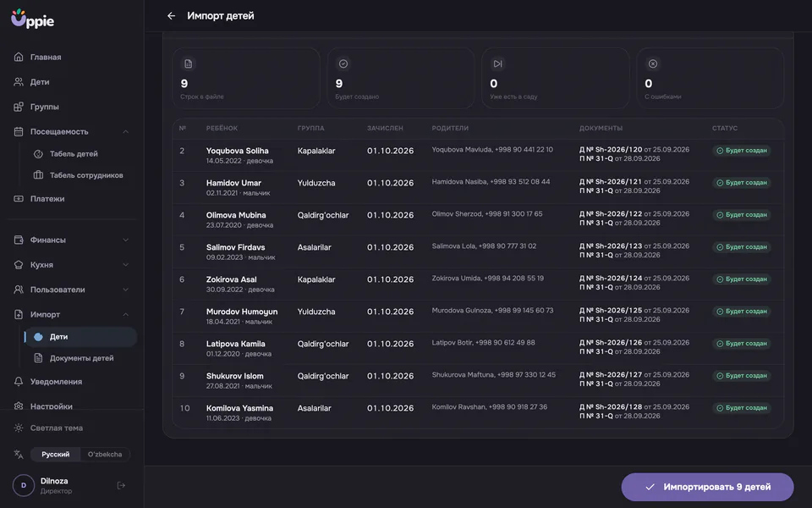Click Импортировать 9 детей button
The image size is (812, 508).
coord(707,487)
